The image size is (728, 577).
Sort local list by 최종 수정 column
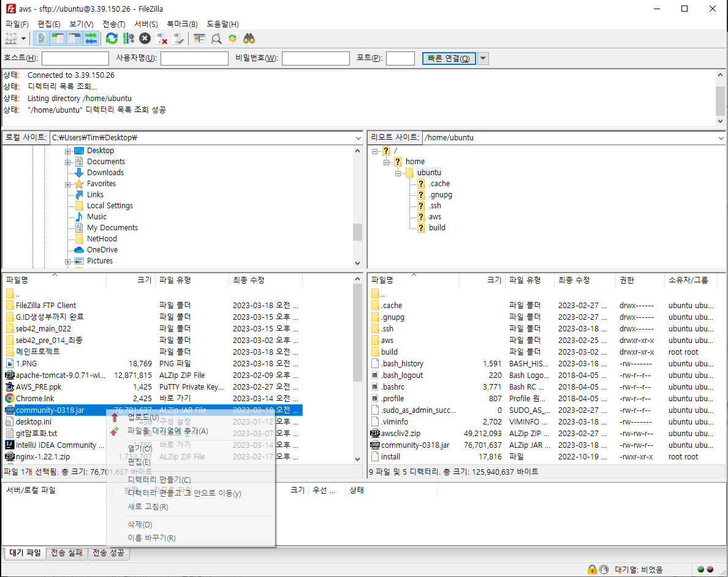click(266, 280)
